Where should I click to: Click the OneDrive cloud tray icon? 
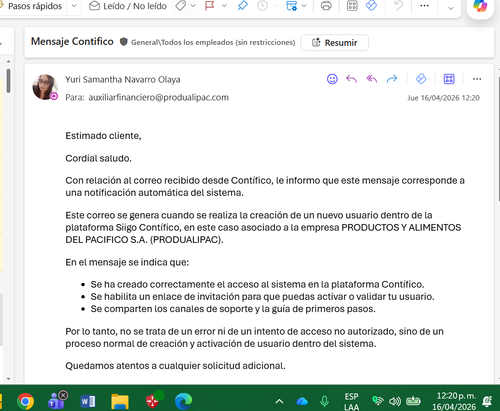(302, 401)
